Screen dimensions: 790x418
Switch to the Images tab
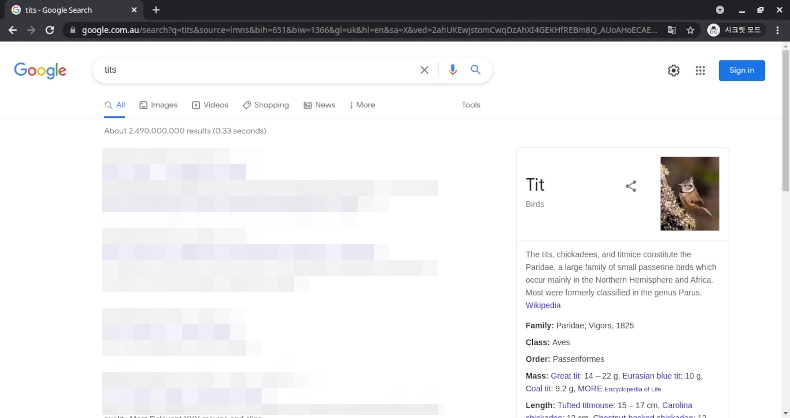click(158, 105)
